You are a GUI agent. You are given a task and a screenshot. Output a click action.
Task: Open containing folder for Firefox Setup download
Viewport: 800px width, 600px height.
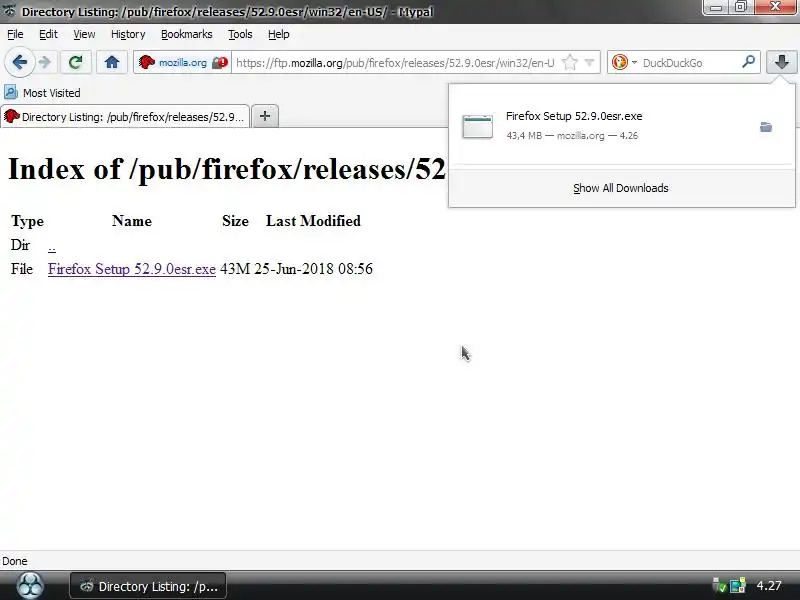coord(765,127)
